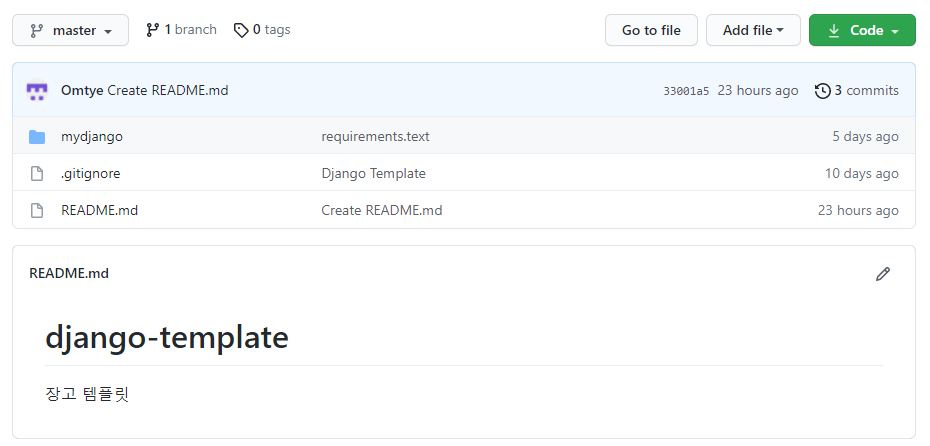This screenshot has height=446, width=930.
Task: Open the Omtye author link
Action: tap(82, 91)
